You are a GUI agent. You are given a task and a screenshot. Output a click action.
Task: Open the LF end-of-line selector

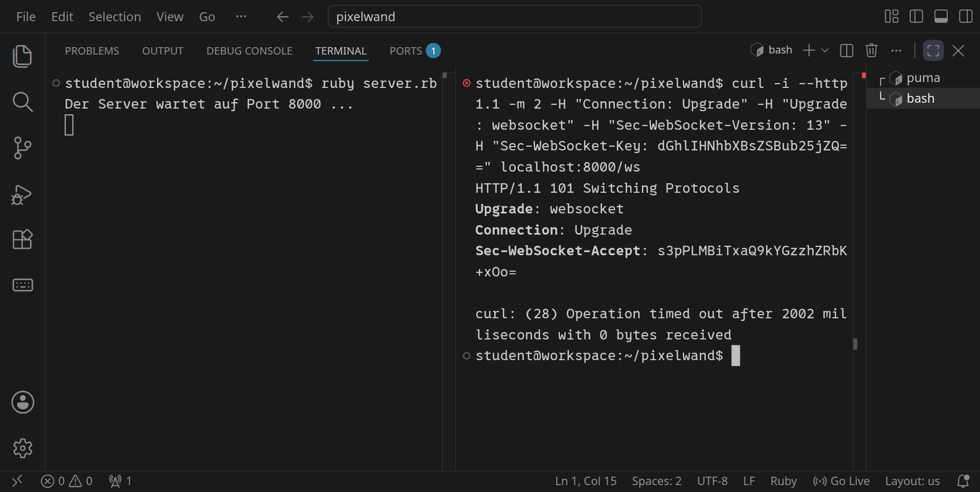pos(749,481)
